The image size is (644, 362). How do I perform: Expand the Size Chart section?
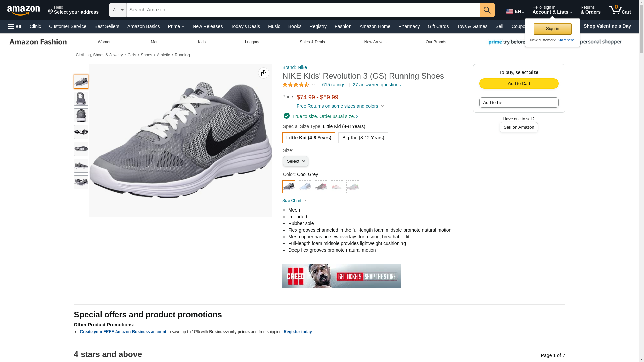coord(294,201)
